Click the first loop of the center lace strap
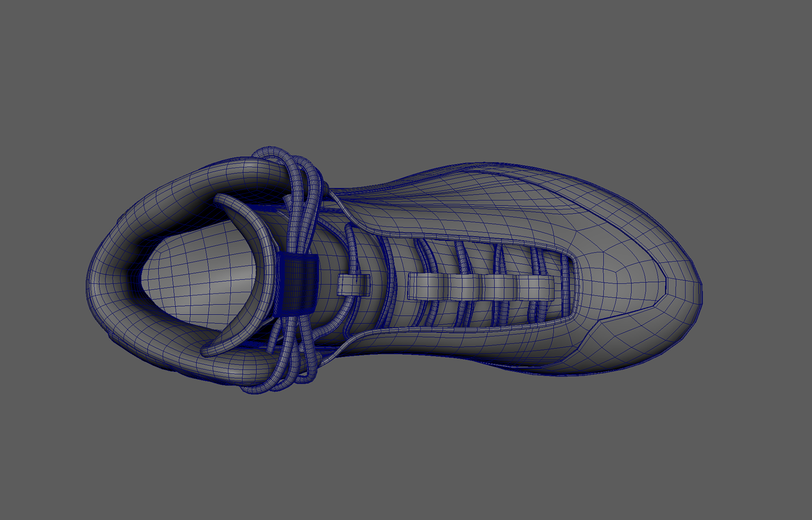Image resolution: width=812 pixels, height=520 pixels. (x=427, y=287)
